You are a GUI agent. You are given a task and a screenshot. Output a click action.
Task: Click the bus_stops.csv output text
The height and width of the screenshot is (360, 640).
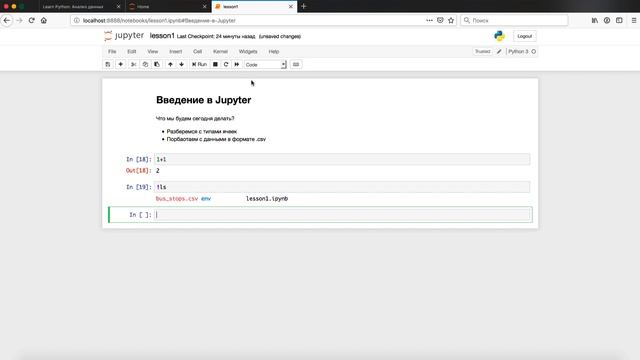[x=177, y=199]
